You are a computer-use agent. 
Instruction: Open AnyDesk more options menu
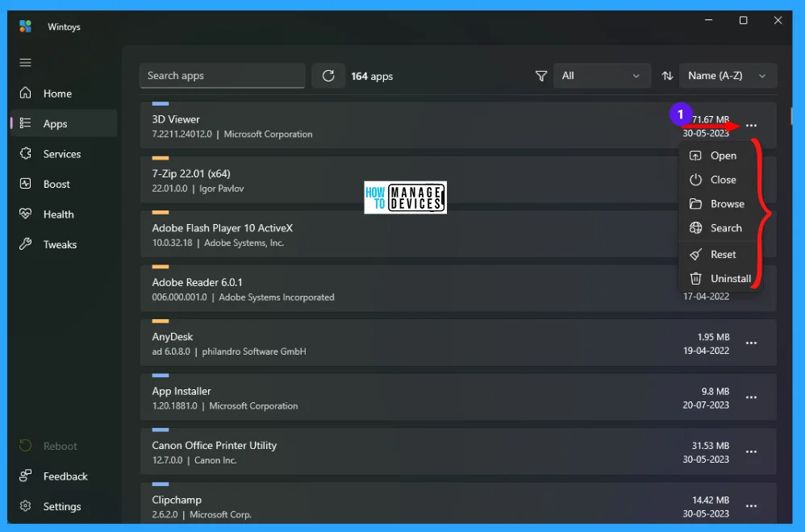(751, 343)
